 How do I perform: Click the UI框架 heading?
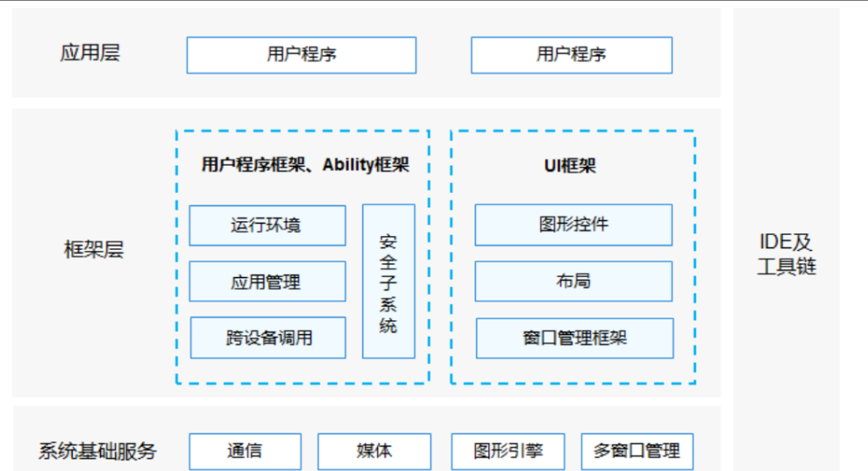coord(570,166)
